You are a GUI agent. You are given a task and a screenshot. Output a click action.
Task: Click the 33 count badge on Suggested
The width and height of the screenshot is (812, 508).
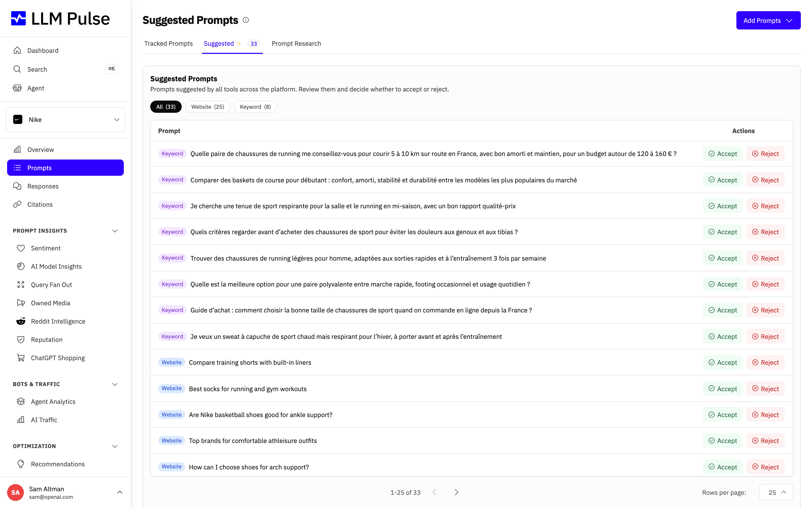tap(254, 44)
